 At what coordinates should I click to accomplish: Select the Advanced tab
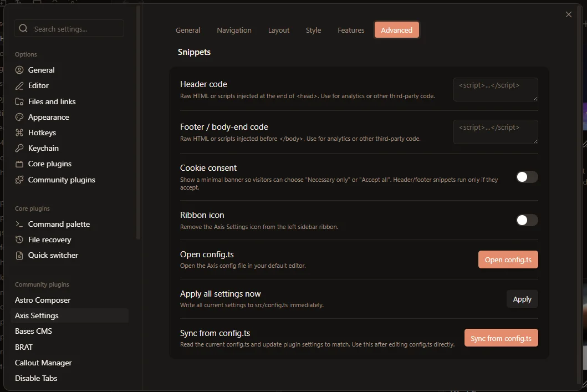[x=396, y=30]
